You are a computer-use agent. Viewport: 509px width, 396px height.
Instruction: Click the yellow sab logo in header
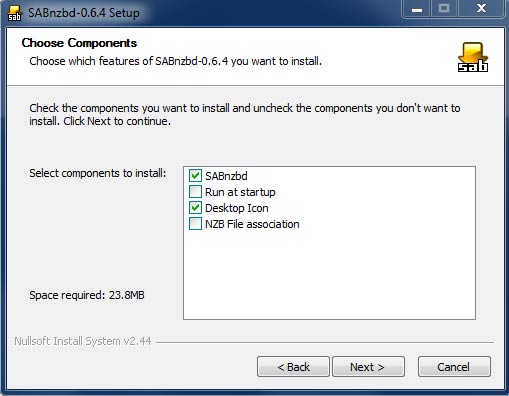[473, 57]
